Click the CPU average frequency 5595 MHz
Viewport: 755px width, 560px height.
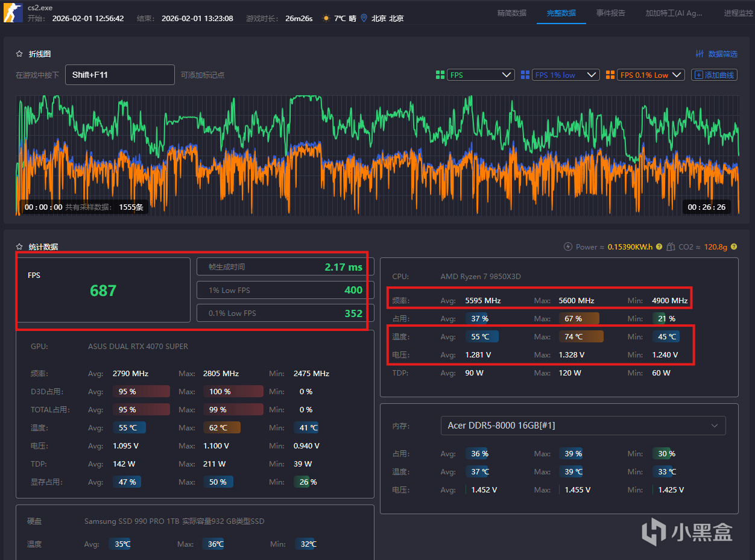coord(483,300)
